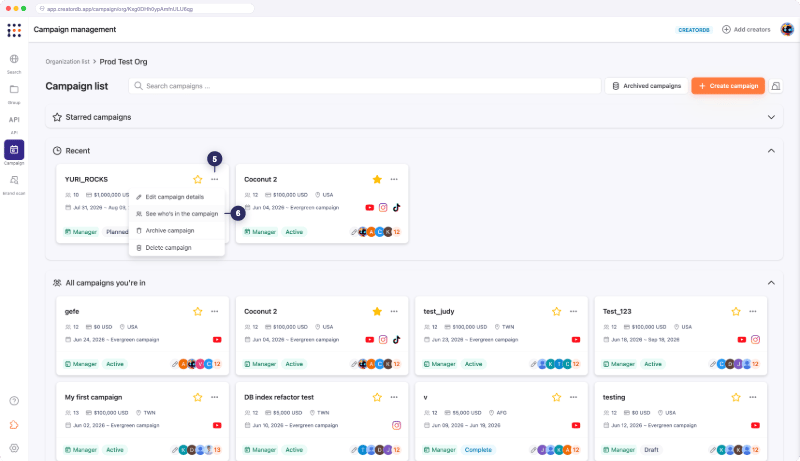Star the test_judy campaign
The image size is (800, 461).
pos(557,312)
